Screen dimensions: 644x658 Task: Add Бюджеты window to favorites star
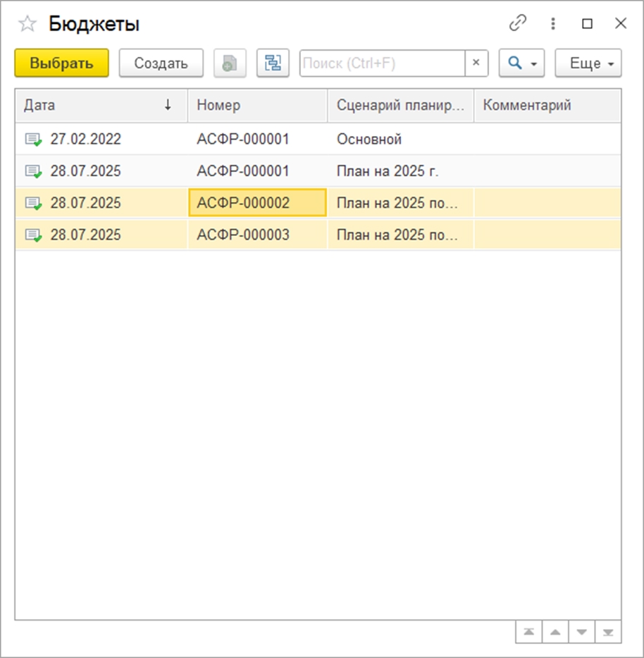tap(27, 24)
